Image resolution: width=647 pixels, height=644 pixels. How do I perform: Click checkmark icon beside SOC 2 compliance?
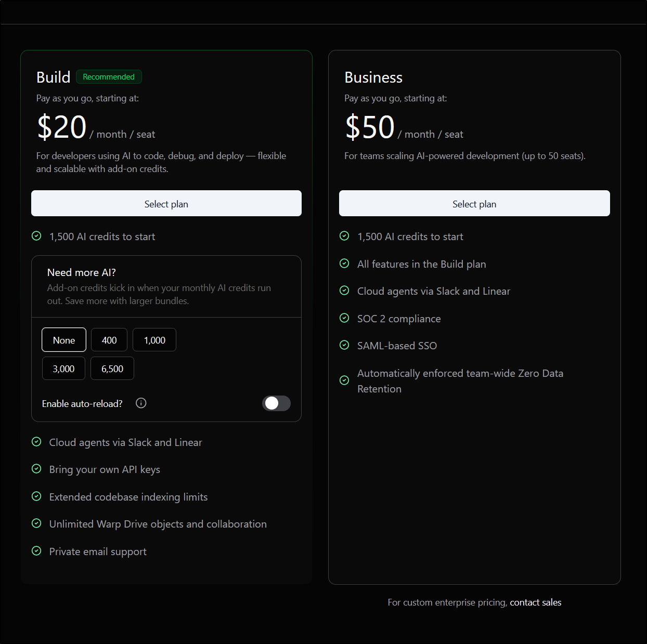344,318
